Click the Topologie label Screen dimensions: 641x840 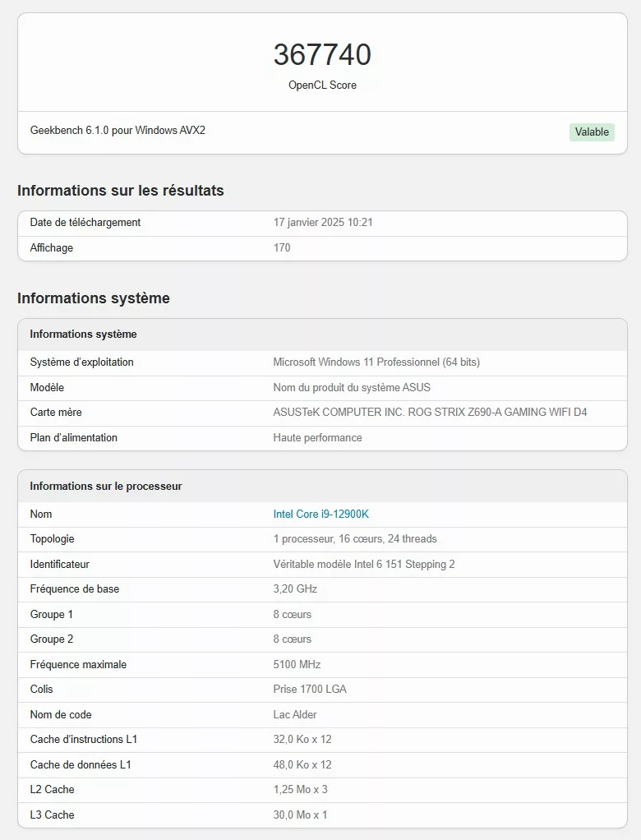tap(53, 539)
